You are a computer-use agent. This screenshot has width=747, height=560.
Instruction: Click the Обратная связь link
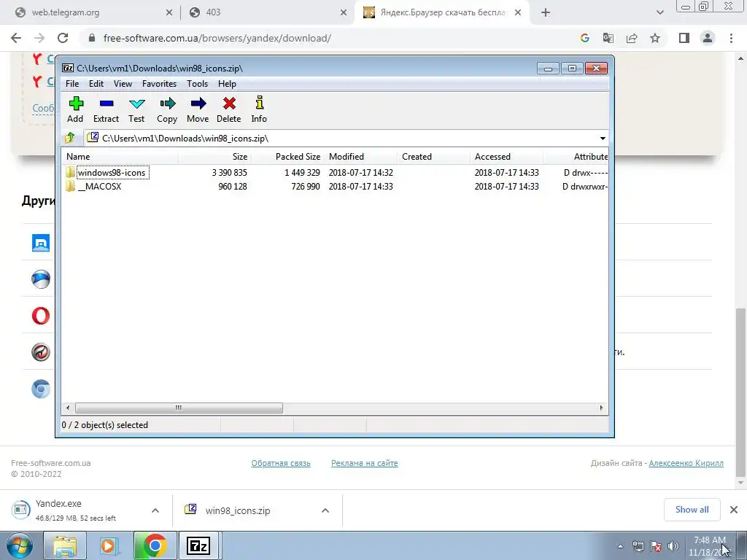(281, 463)
